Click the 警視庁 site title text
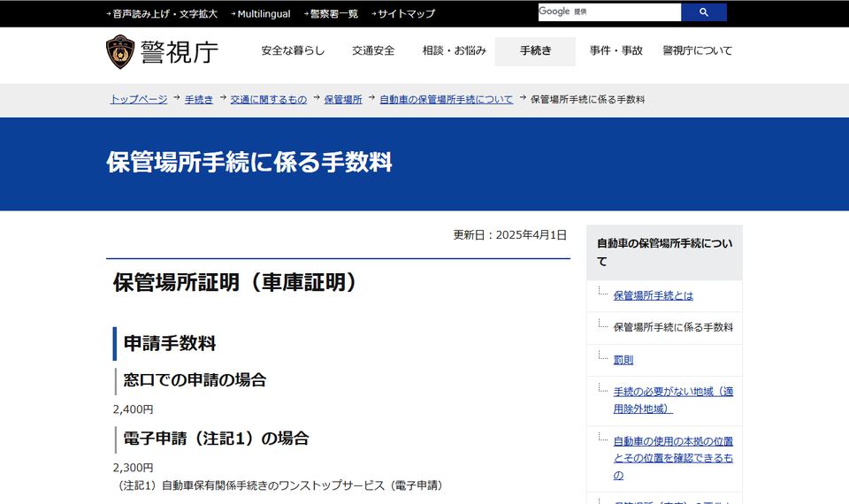 click(180, 52)
